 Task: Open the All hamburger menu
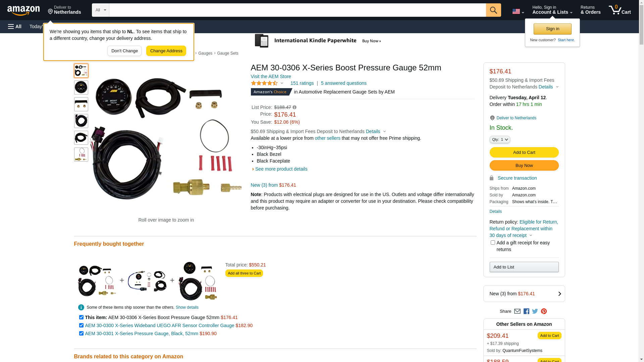coord(15,26)
